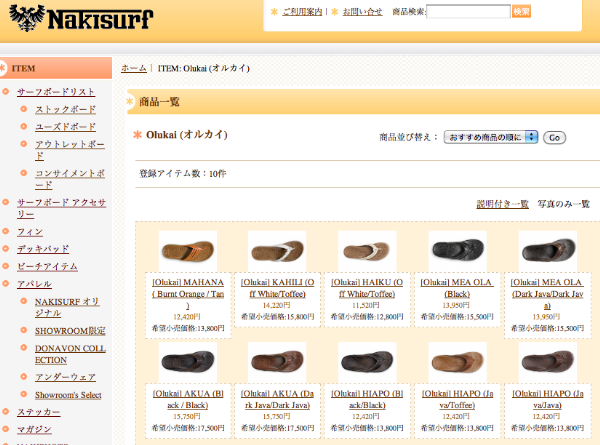Open [Olukai] AKUA (Dark Java) product link
The width and height of the screenshot is (600, 445).
[x=277, y=399]
